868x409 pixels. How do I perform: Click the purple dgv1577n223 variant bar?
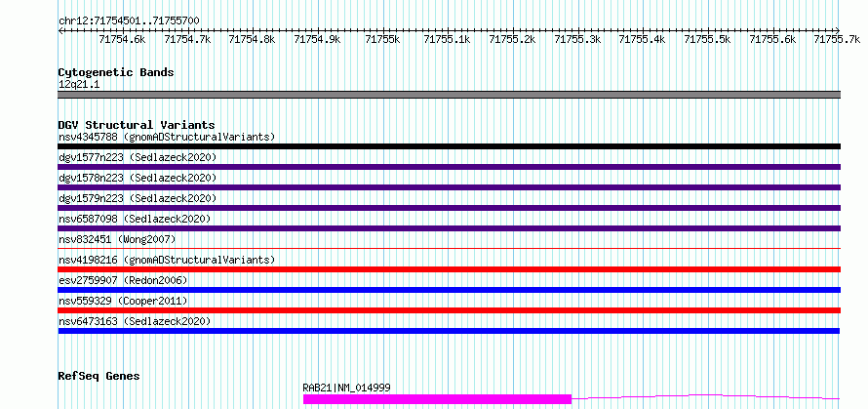tap(449, 167)
